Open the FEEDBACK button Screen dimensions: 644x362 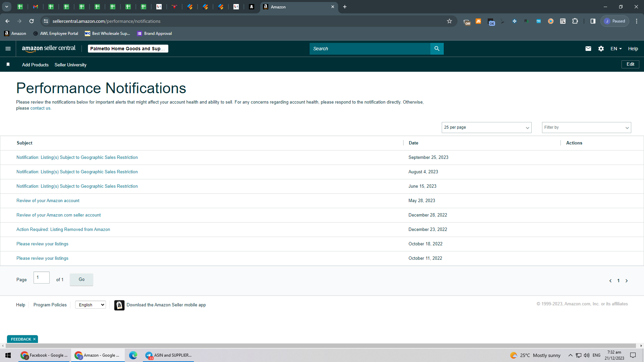tap(21, 339)
